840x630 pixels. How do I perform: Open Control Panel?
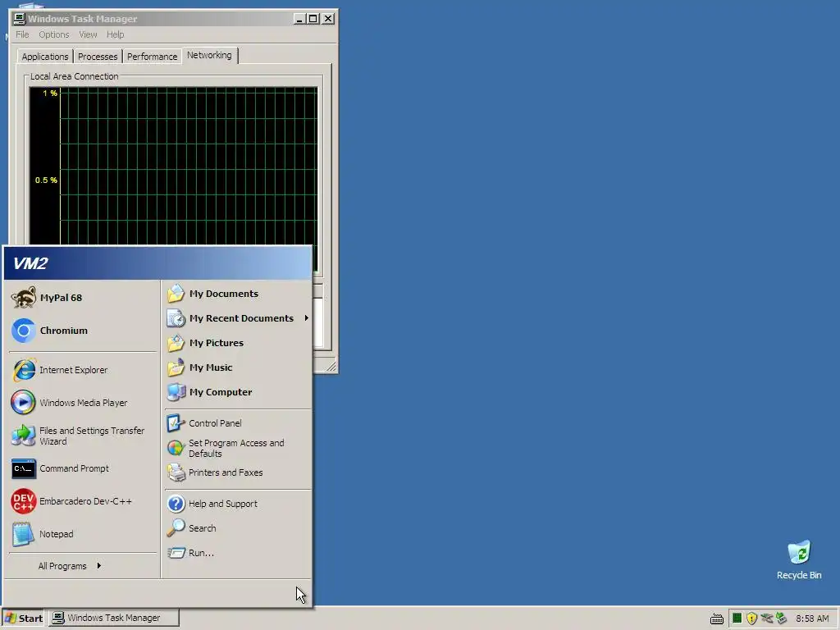tap(238, 423)
